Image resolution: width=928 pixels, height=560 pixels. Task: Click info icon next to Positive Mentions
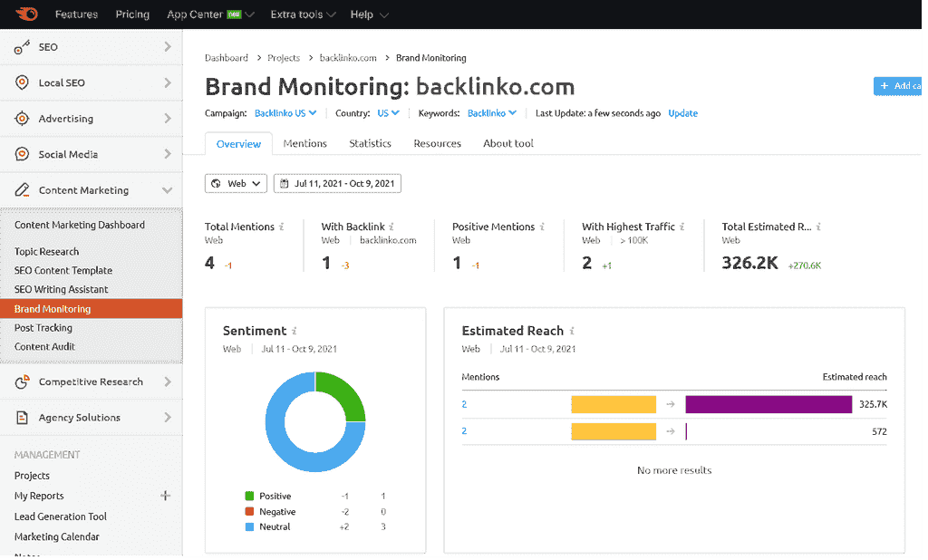click(x=542, y=227)
